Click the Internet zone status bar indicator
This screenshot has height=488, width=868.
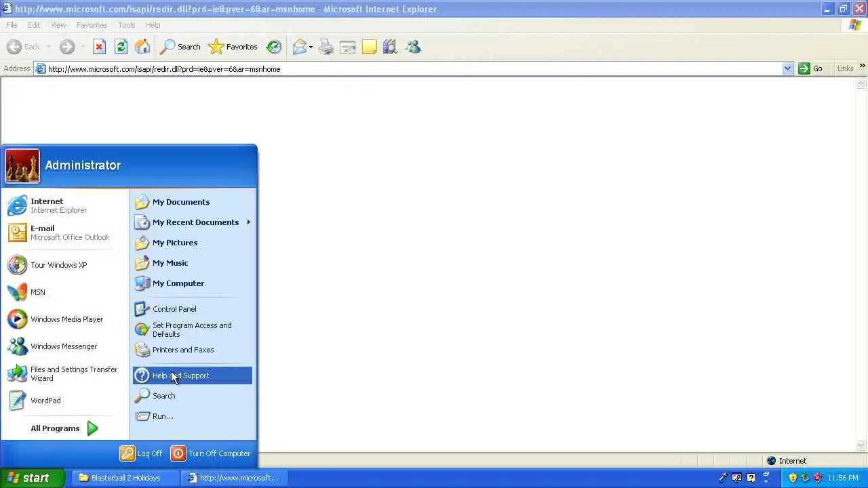point(787,461)
